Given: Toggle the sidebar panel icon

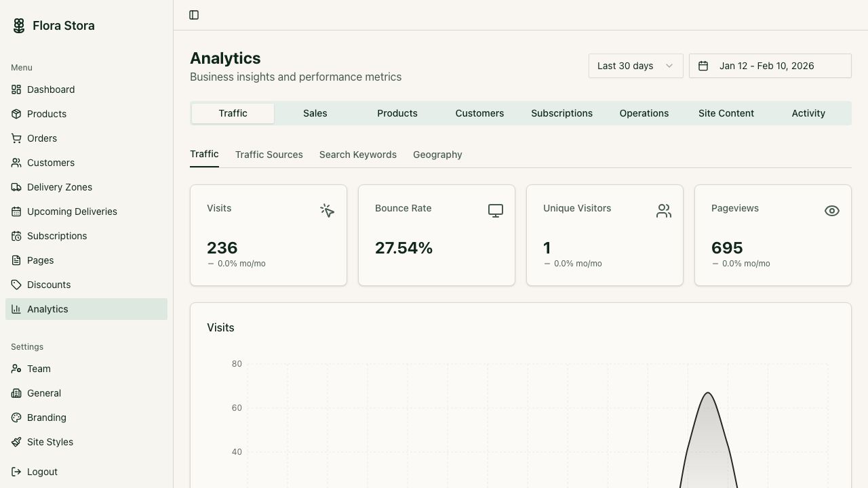Looking at the screenshot, I should (194, 15).
